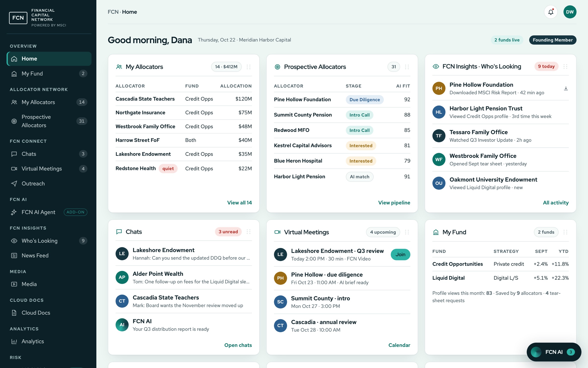Open My Fund in the sidebar
The image size is (588, 368).
(49, 74)
